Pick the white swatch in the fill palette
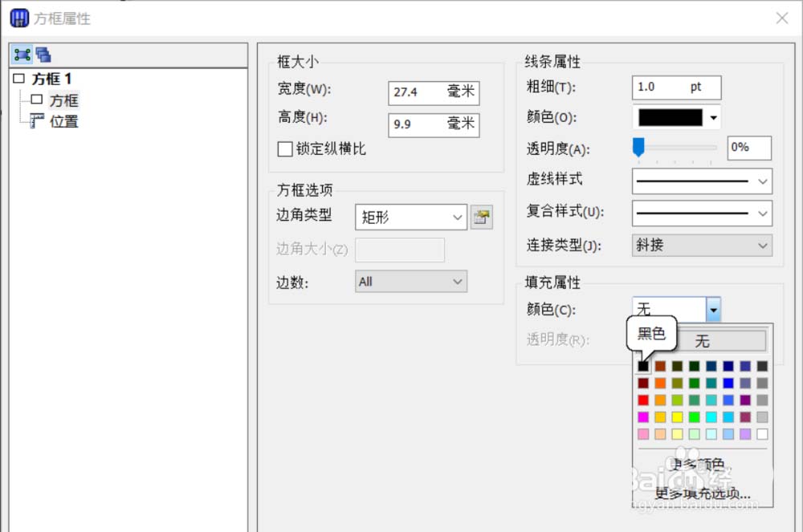803x532 pixels. point(762,434)
